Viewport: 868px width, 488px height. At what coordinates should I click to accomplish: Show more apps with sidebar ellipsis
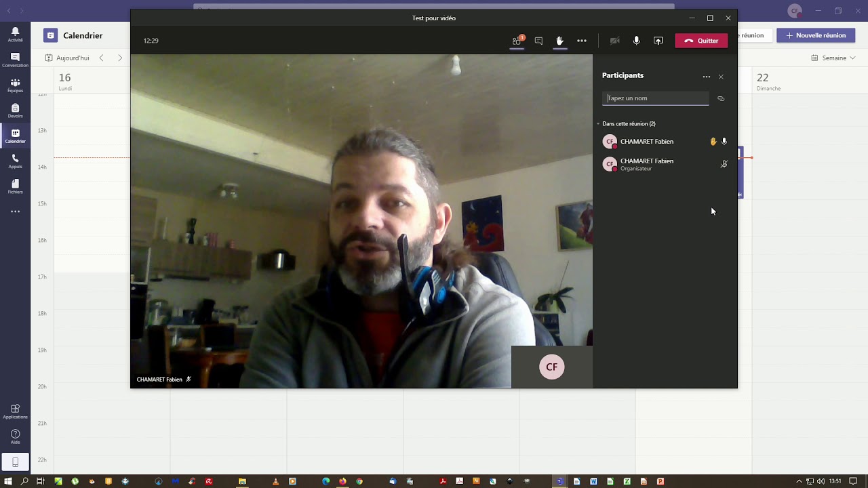point(15,211)
